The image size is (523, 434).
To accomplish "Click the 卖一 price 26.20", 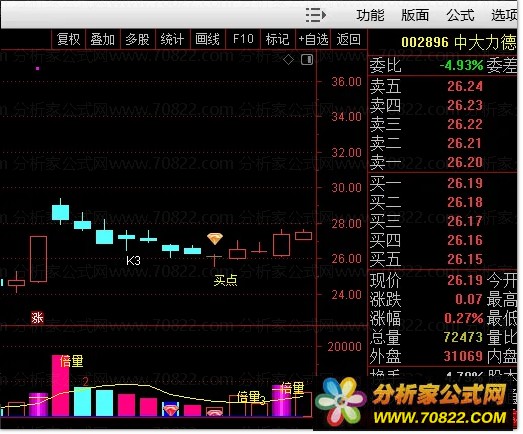I will tap(465, 162).
